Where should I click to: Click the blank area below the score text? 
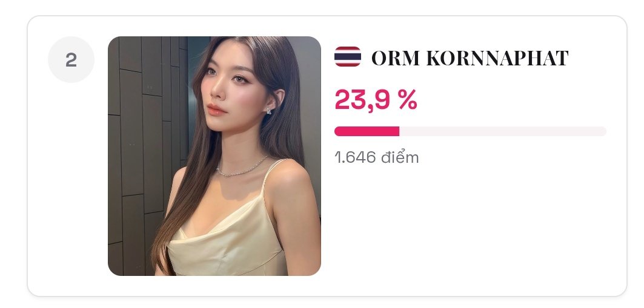pyautogui.click(x=473, y=221)
